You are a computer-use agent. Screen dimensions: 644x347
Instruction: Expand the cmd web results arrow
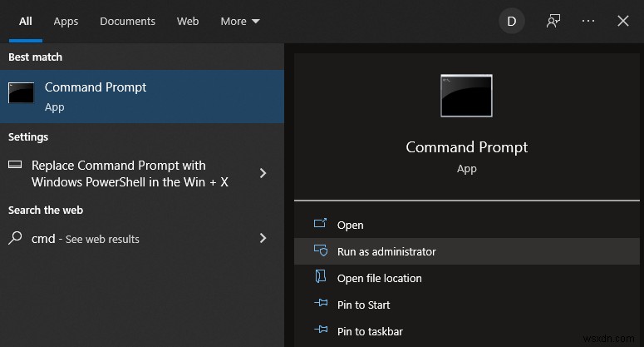click(x=263, y=238)
